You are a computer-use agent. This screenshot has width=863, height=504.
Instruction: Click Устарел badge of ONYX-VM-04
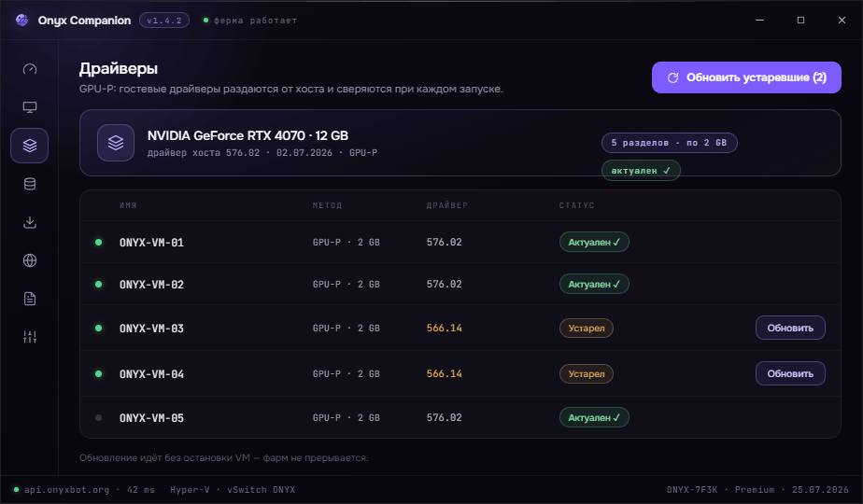[587, 373]
